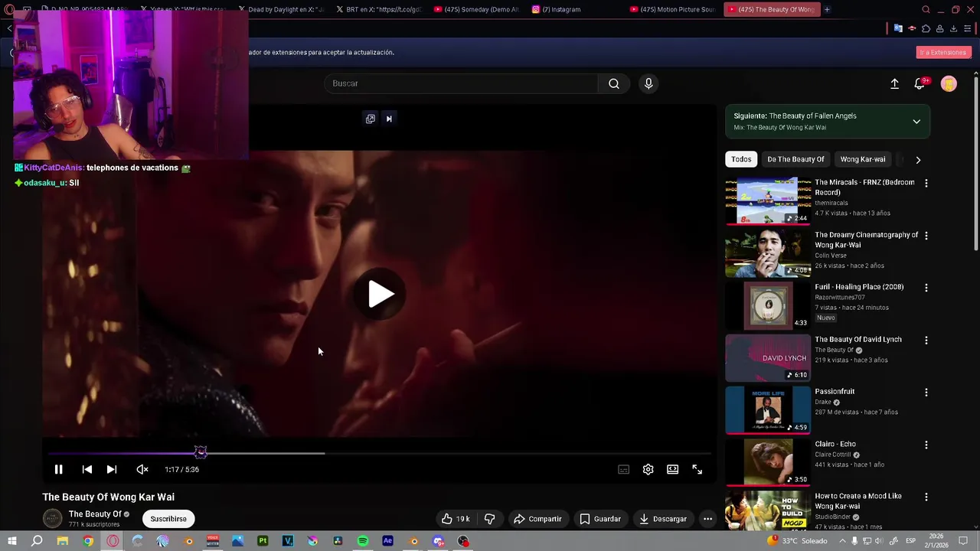Open options for The Beauty Of David Lynch
This screenshot has width=980, height=551.
point(926,340)
